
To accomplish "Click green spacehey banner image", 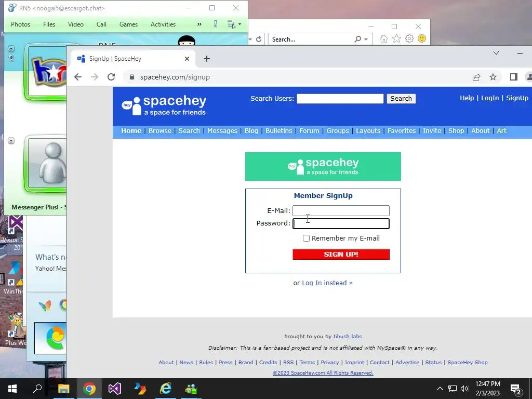I will coord(323,166).
